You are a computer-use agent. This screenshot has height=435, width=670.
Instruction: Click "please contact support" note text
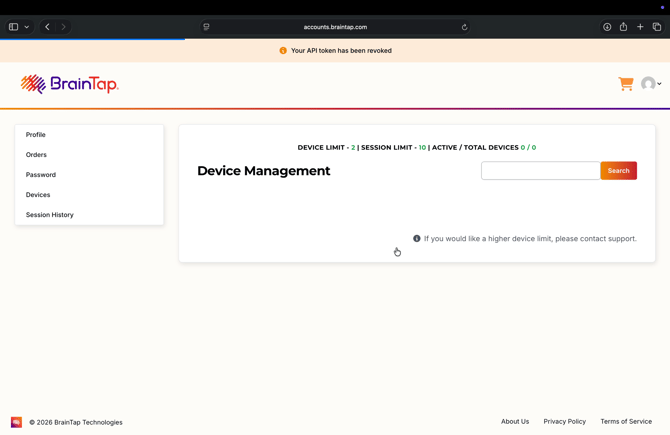[x=596, y=238]
